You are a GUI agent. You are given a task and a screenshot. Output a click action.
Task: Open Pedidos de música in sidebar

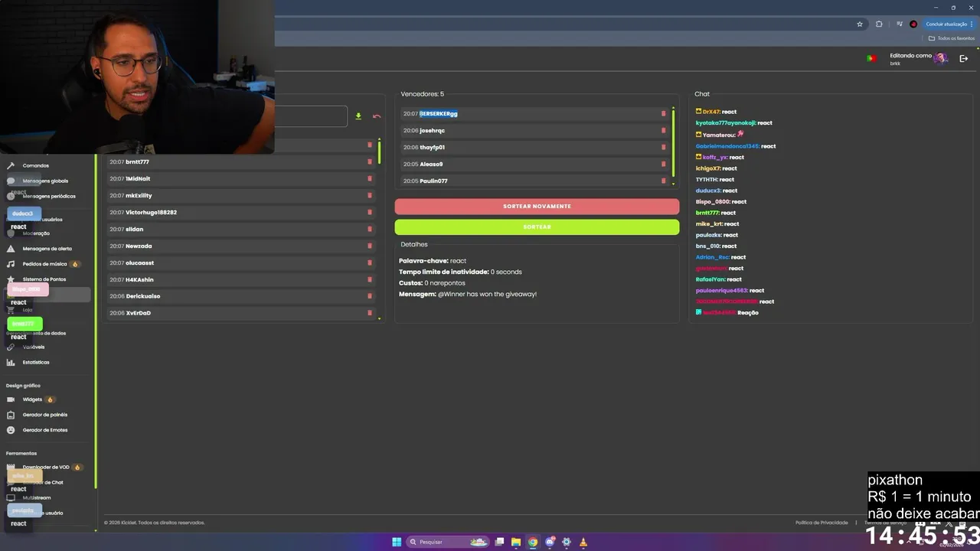(44, 264)
